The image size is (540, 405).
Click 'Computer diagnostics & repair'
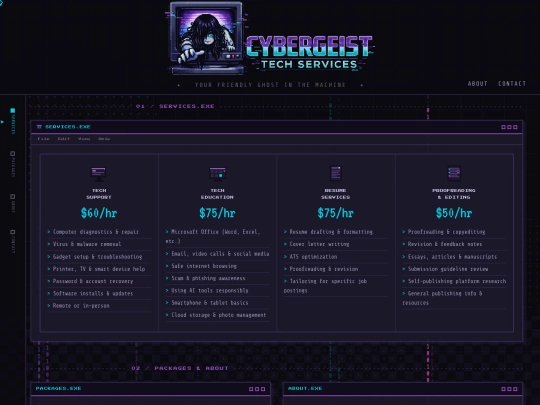coord(96,232)
